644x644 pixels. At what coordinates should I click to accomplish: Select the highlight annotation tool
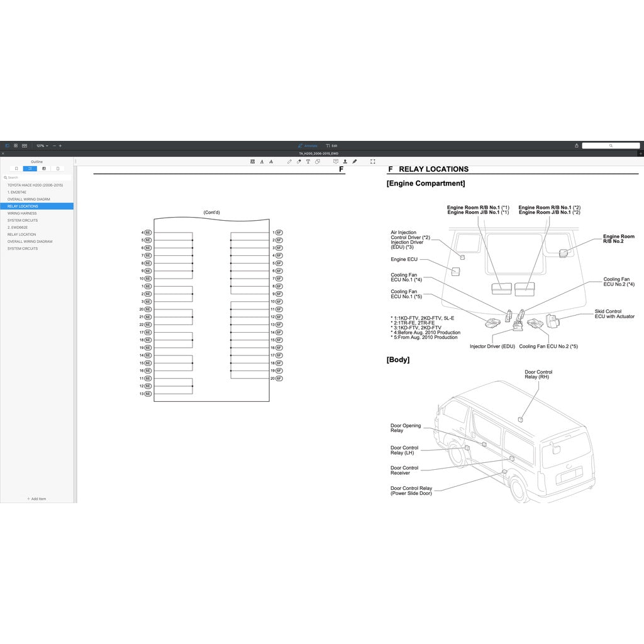[x=252, y=162]
